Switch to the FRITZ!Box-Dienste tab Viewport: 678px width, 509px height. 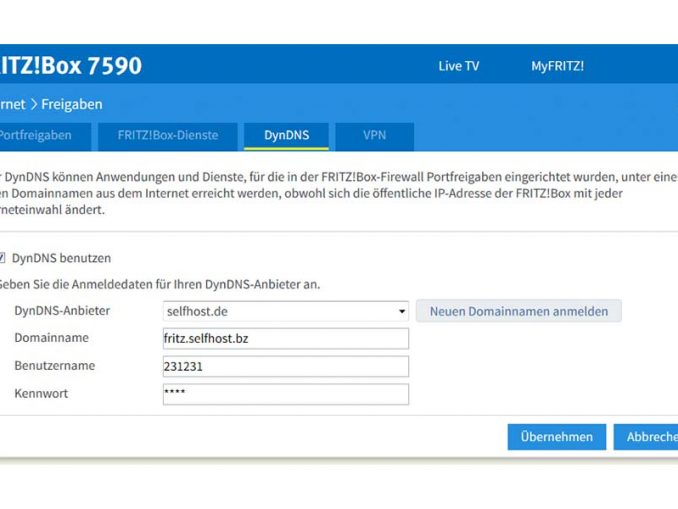pyautogui.click(x=168, y=137)
